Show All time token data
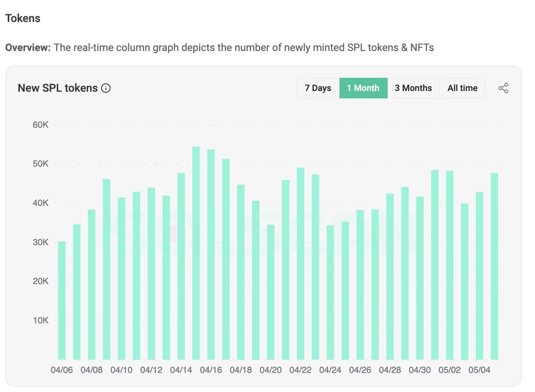Image resolution: width=535 pixels, height=392 pixels. pos(463,88)
